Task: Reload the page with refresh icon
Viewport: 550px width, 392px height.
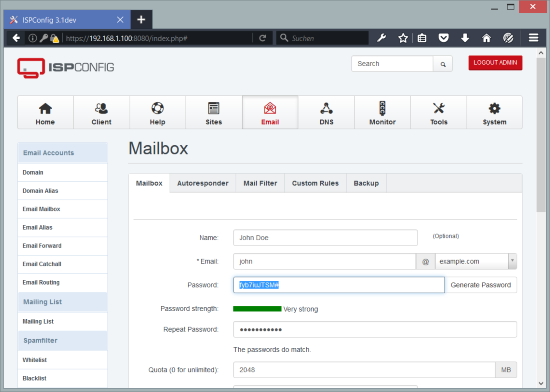Action: (x=262, y=38)
